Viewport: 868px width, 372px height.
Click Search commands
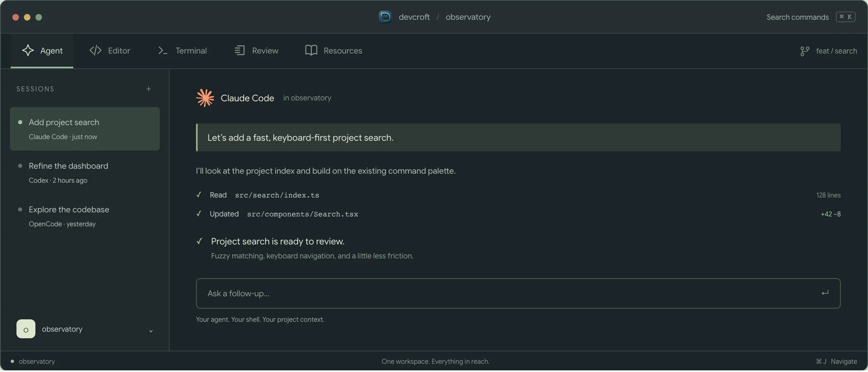tap(798, 17)
